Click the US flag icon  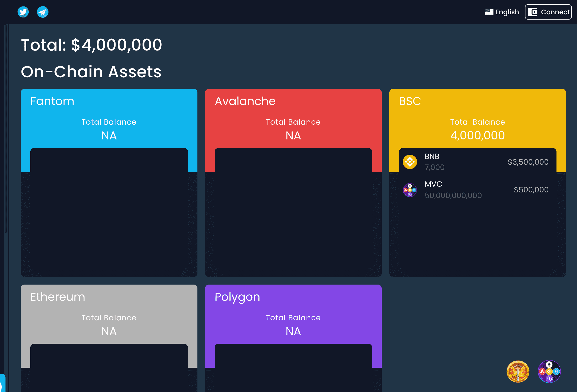489,12
